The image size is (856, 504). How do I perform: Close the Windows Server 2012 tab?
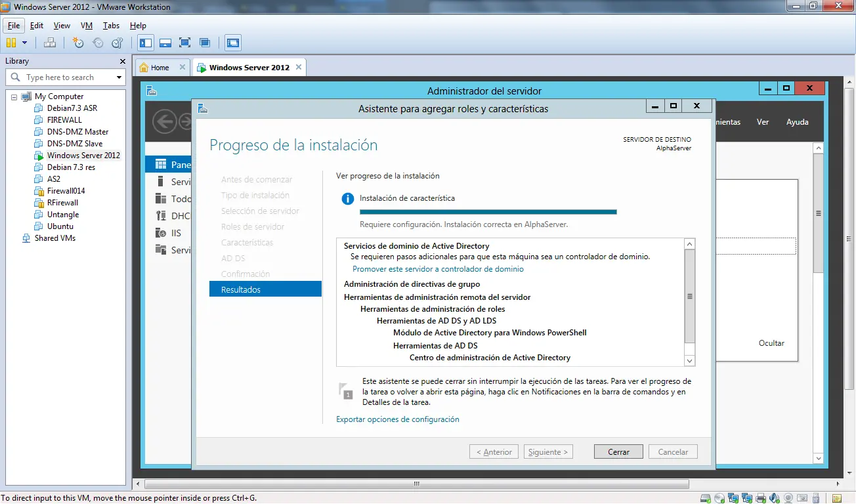click(x=299, y=67)
